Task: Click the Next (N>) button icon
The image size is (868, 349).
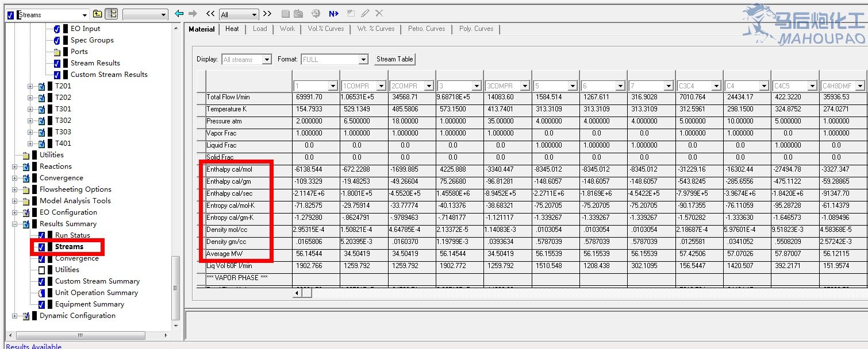Action: point(333,14)
